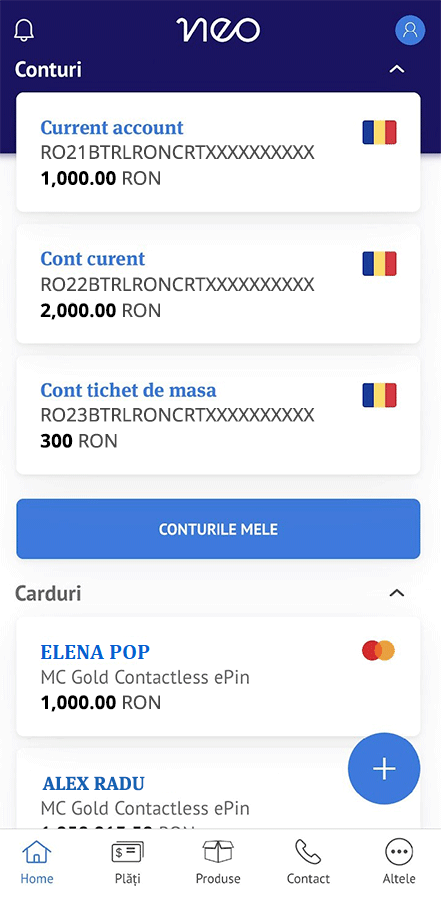
Task: Tap the Neo logo in header
Action: pos(218,30)
